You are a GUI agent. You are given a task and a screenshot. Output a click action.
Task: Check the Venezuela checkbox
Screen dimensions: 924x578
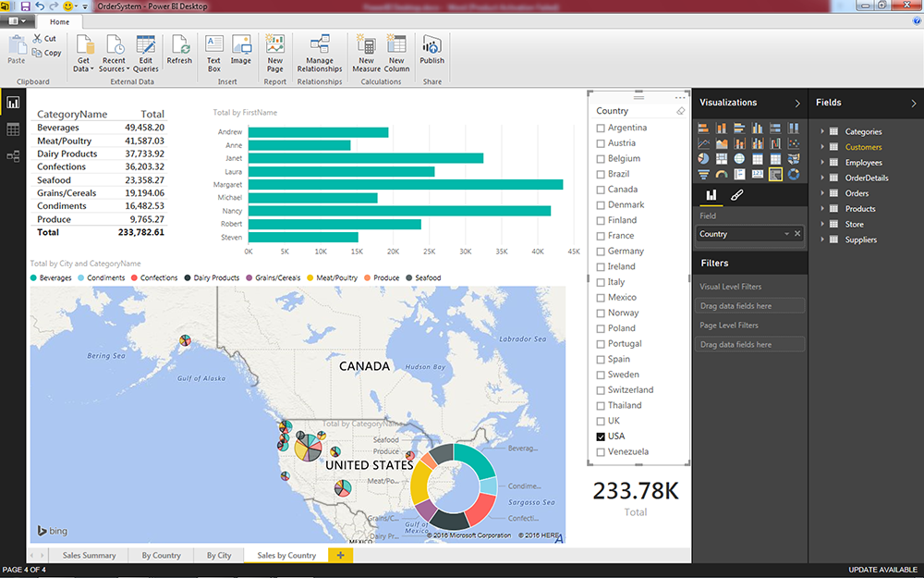coord(601,452)
